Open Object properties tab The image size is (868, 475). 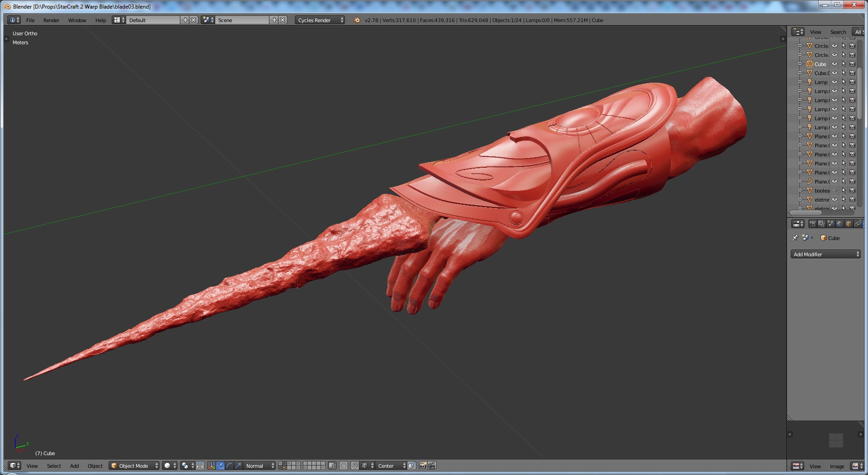click(849, 224)
